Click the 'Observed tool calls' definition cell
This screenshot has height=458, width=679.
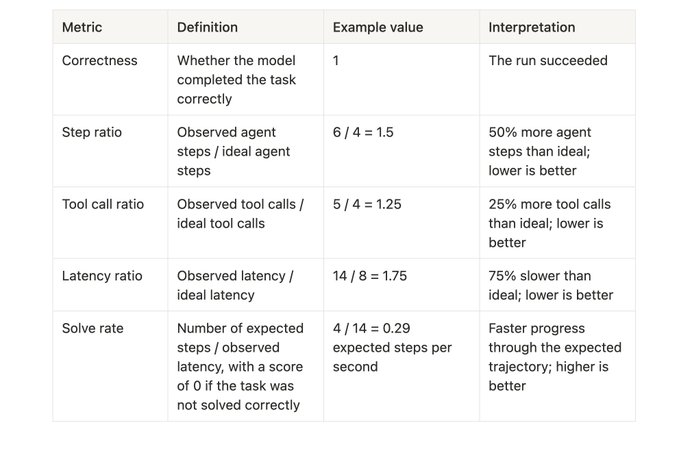pos(240,213)
